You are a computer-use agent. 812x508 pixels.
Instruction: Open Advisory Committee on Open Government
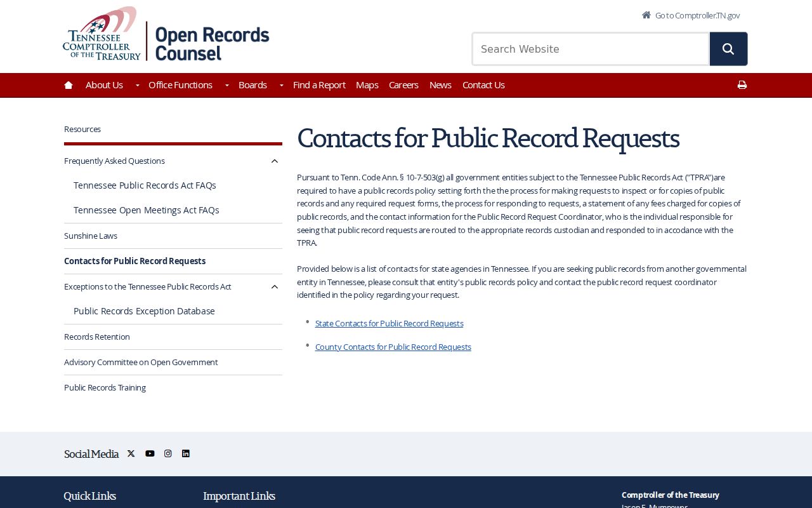click(x=141, y=362)
